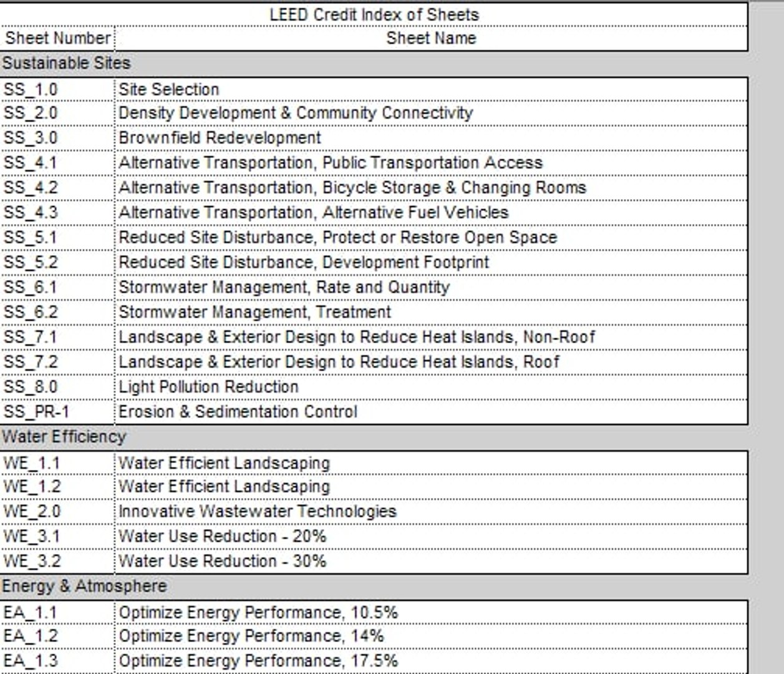Select 'Erosion & Sedimentation Control' cell
This screenshot has width=784, height=674.
click(432, 412)
